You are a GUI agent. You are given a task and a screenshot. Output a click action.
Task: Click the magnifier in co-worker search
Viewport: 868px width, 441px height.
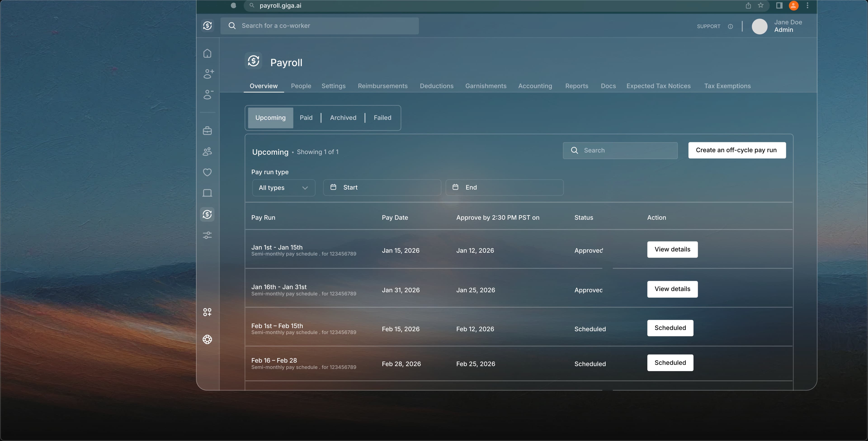pos(232,26)
